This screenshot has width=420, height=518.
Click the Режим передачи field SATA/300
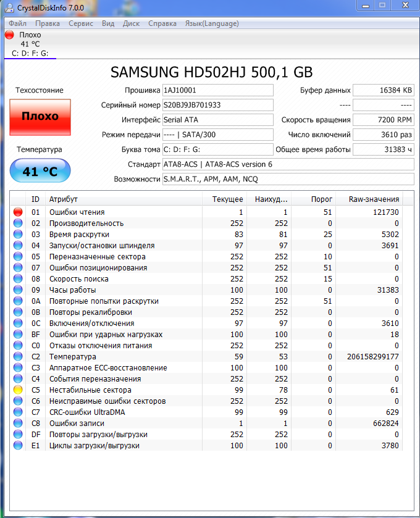[x=218, y=135]
